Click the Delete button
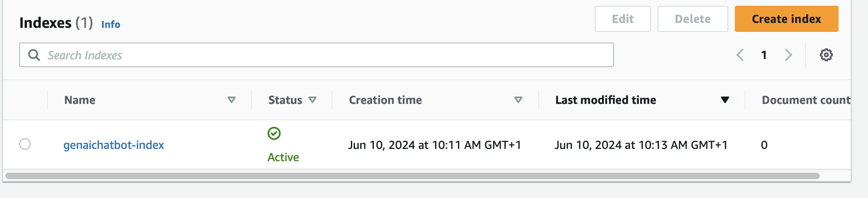Screen dimensions: 868x198 pyautogui.click(x=693, y=19)
